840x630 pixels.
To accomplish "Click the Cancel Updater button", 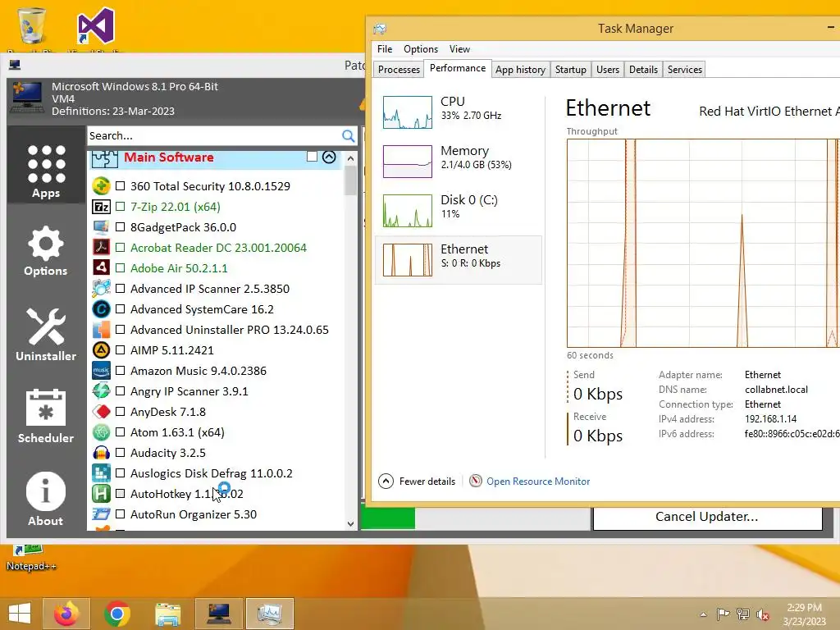I will [x=707, y=517].
